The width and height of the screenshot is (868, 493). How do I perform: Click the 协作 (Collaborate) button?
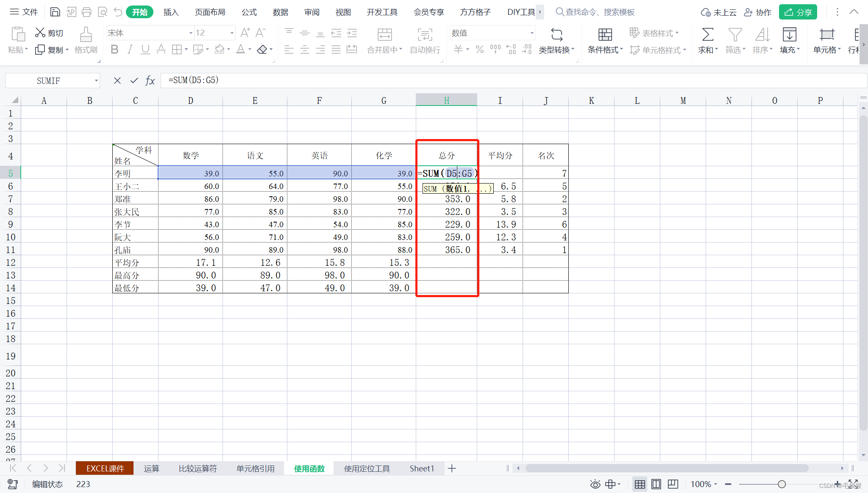758,12
